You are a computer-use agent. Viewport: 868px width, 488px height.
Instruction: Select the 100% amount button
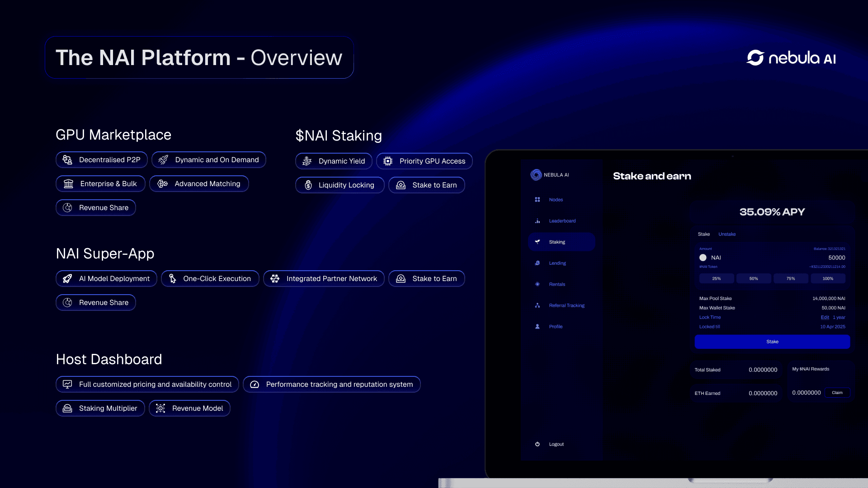pyautogui.click(x=828, y=279)
